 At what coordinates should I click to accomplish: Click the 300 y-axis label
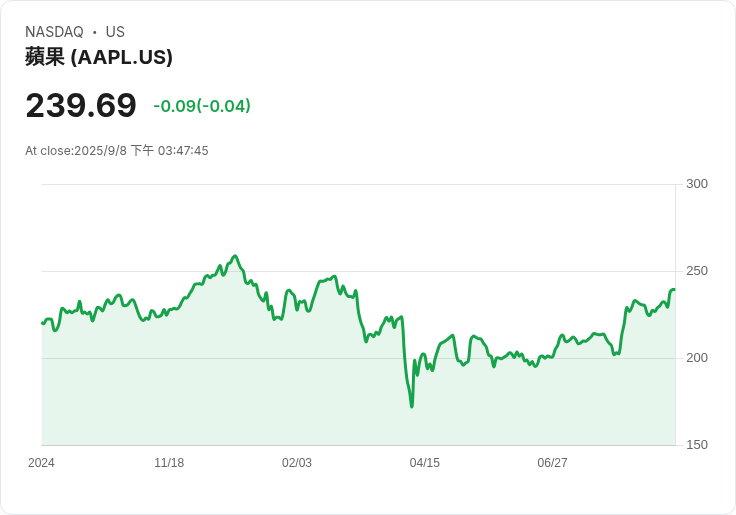[x=697, y=184]
